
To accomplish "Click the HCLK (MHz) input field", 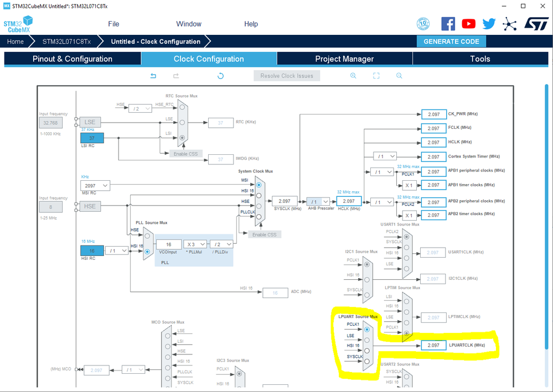I will coord(349,201).
